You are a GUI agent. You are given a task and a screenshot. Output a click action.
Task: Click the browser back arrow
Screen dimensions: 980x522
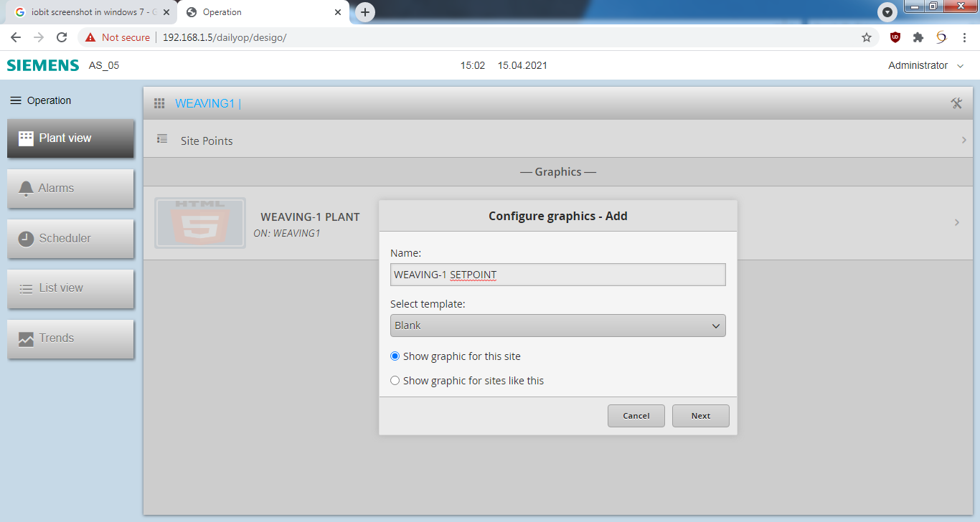click(x=16, y=37)
